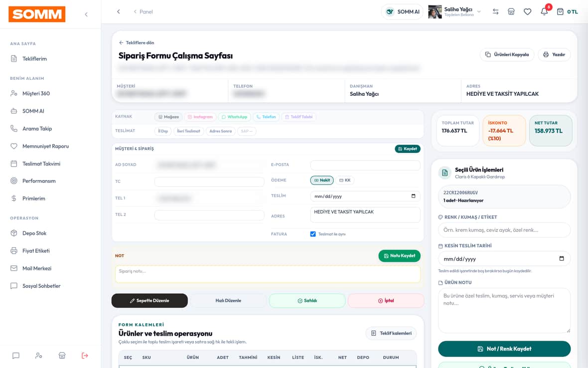Open notifications bell icon
The height and width of the screenshot is (368, 588).
click(x=544, y=11)
